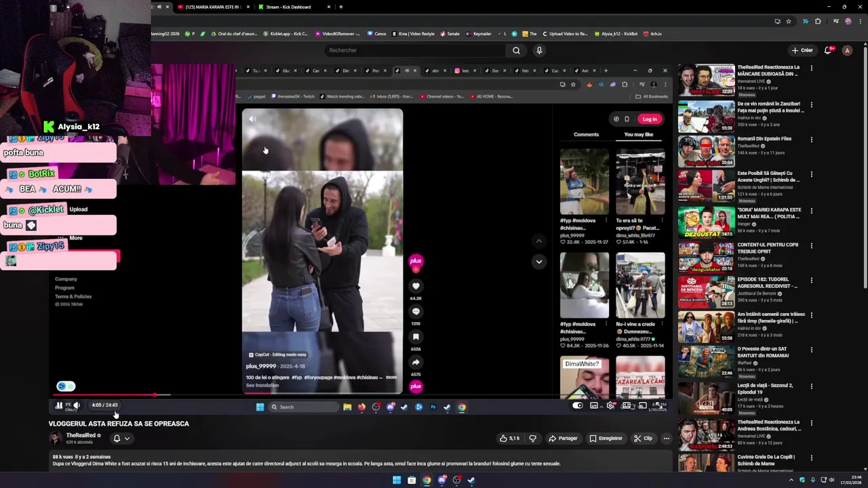The width and height of the screenshot is (868, 488).
Task: Pause the YouTube video
Action: pyautogui.click(x=59, y=405)
